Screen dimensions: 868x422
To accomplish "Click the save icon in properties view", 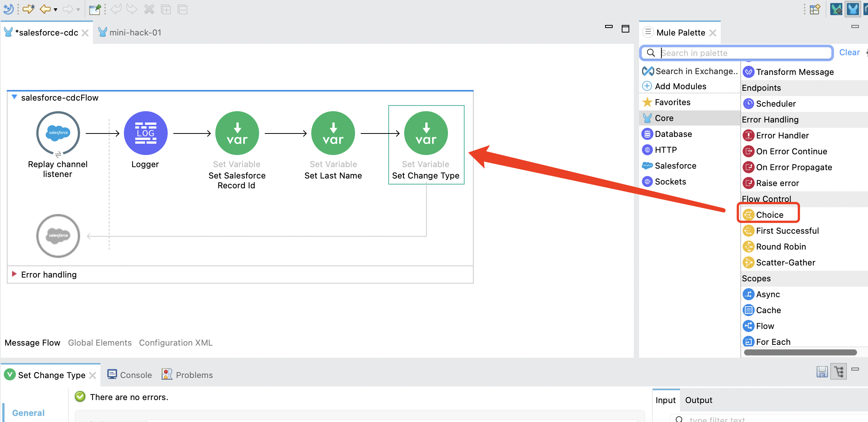I will click(x=822, y=372).
